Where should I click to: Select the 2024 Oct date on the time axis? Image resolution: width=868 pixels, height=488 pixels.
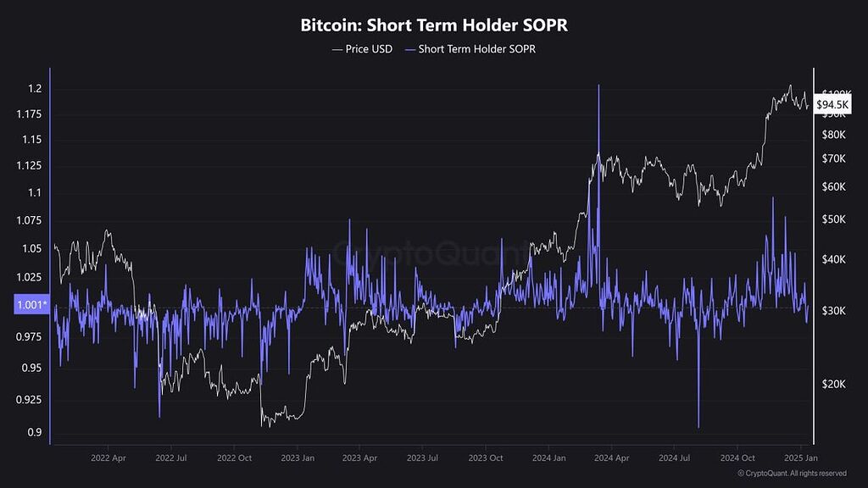tap(737, 457)
